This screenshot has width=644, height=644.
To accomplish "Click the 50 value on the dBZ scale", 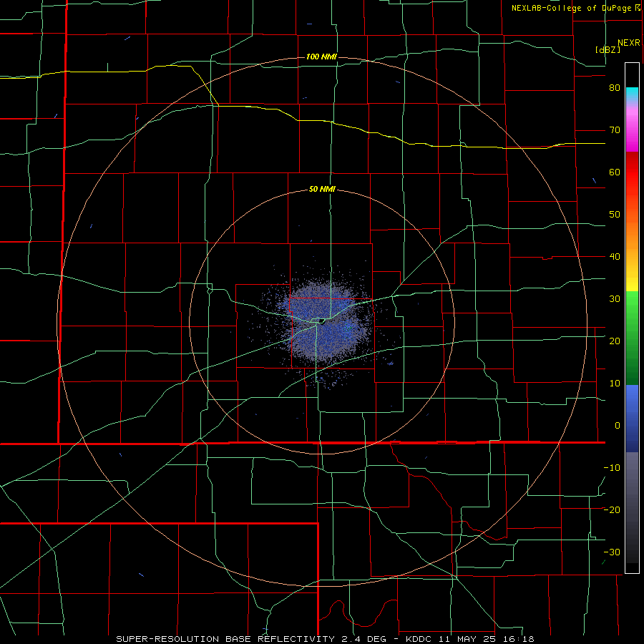I will [x=615, y=215].
